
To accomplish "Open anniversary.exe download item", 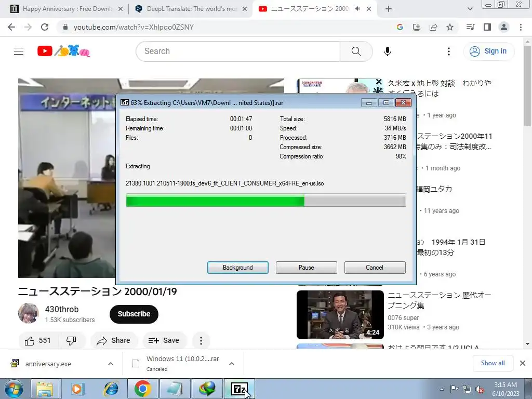I will (48, 364).
